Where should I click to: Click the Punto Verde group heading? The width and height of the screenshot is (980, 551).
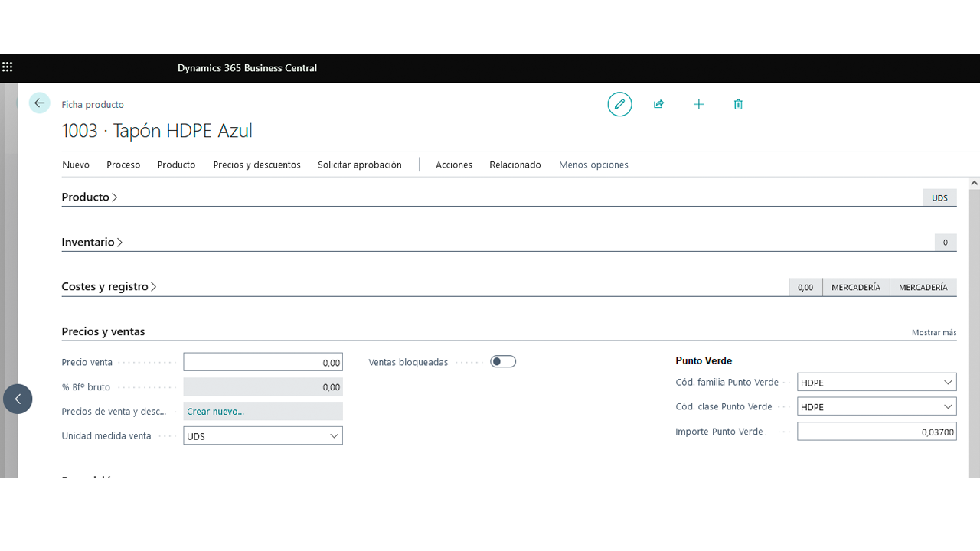click(704, 360)
